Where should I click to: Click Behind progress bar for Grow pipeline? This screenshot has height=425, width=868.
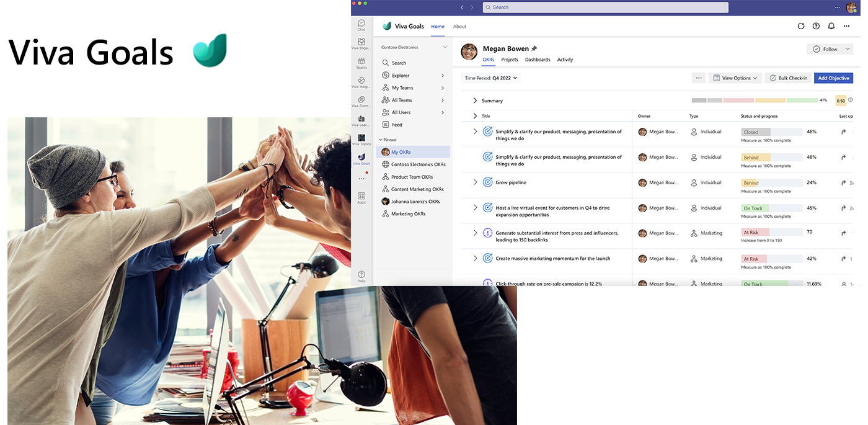772,183
